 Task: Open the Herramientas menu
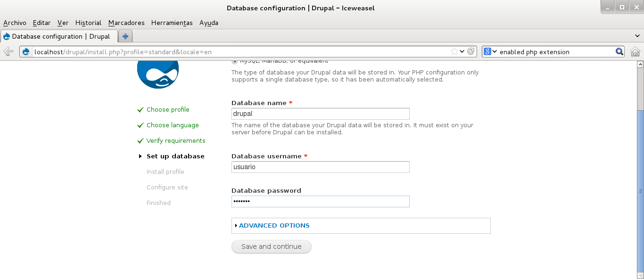[x=172, y=23]
